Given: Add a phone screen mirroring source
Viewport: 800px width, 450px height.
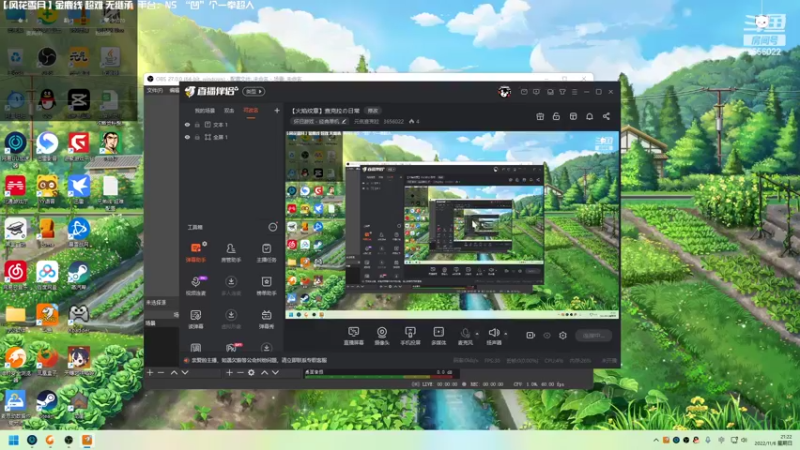Looking at the screenshot, I should click(x=410, y=336).
